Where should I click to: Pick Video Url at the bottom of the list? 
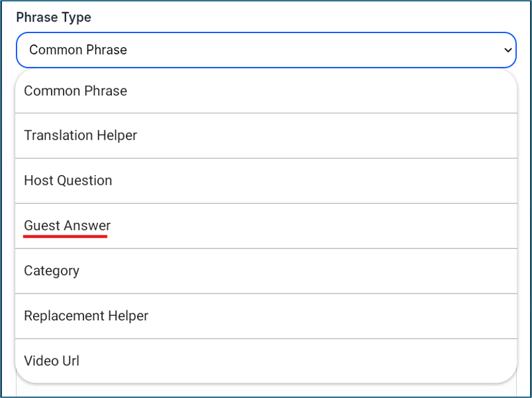pyautogui.click(x=266, y=360)
